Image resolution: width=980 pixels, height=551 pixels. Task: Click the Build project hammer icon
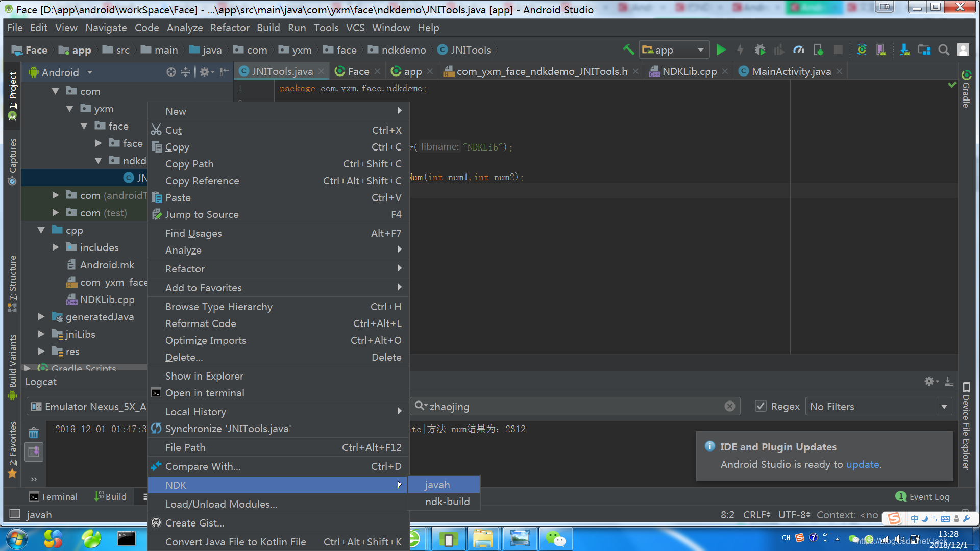(626, 51)
